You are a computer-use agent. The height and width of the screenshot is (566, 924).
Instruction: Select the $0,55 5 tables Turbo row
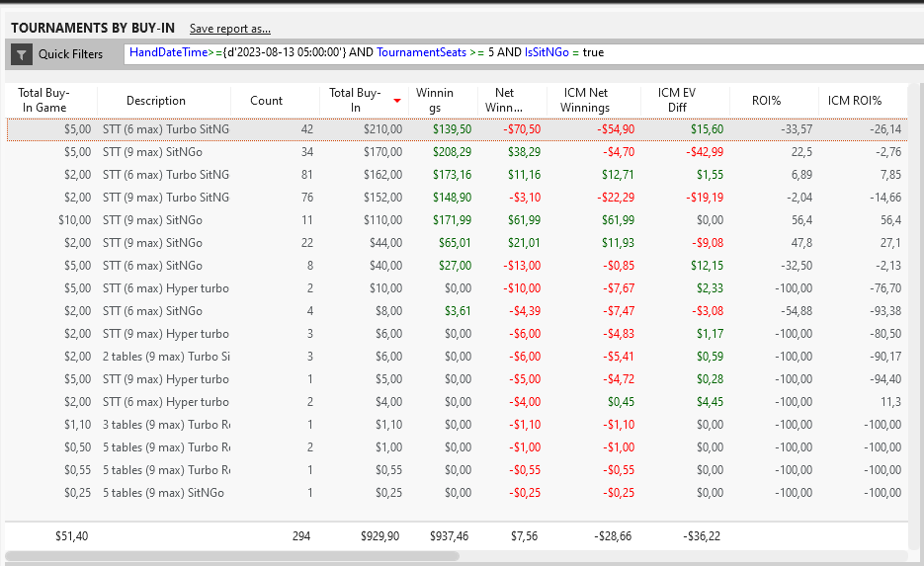click(x=457, y=470)
